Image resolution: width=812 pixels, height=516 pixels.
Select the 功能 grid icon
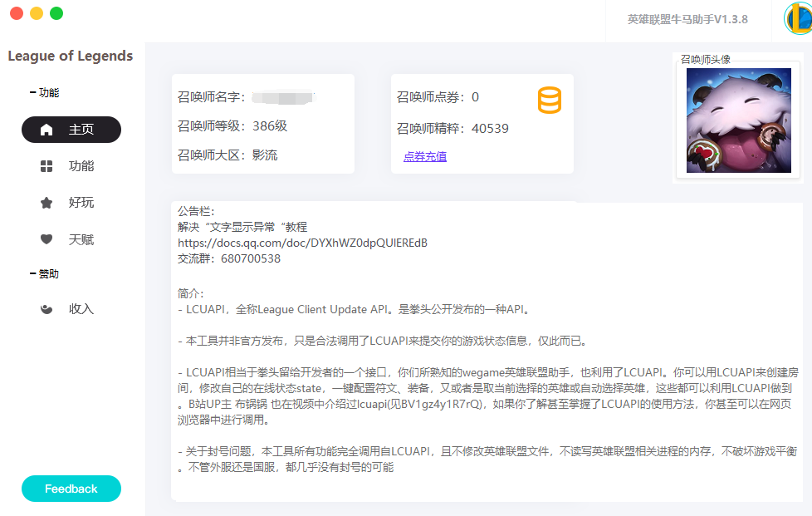tap(47, 165)
